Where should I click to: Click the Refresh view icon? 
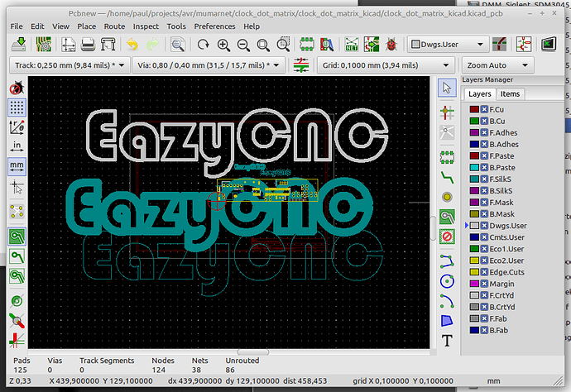tap(203, 45)
